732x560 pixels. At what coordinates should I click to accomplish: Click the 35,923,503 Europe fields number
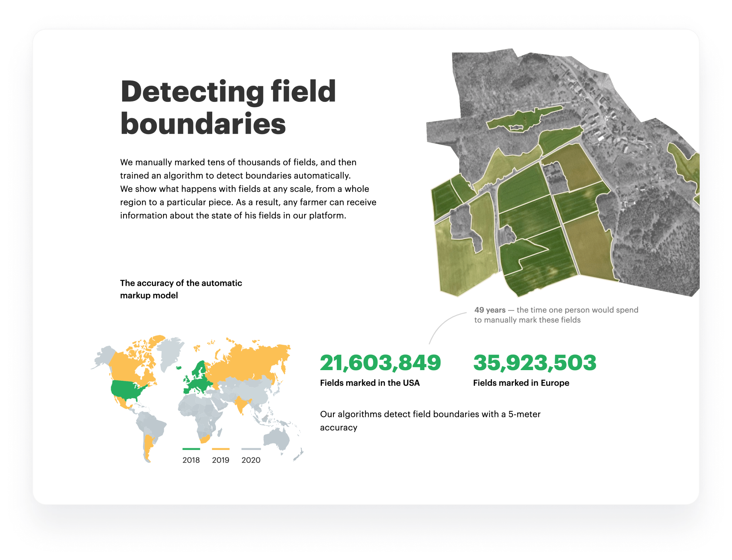[x=535, y=363]
